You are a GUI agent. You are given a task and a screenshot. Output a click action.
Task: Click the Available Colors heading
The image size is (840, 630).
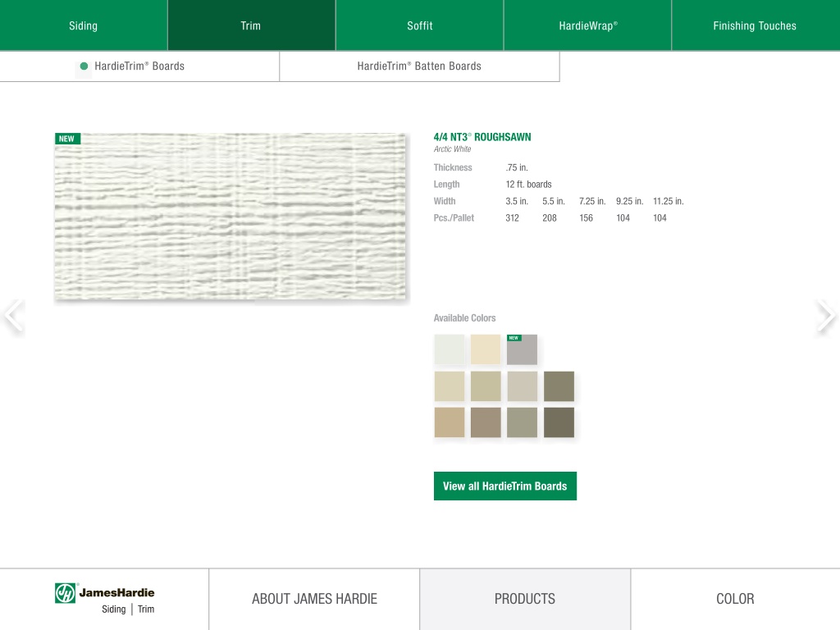point(464,318)
